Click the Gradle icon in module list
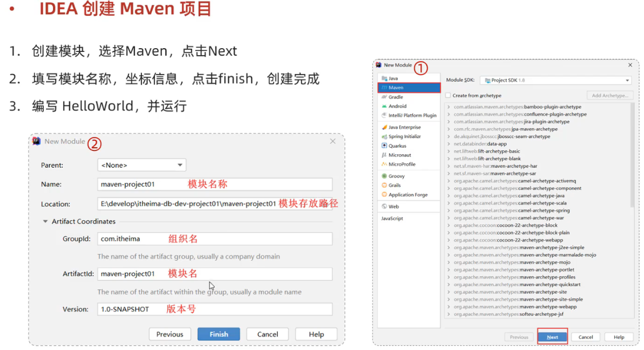The width and height of the screenshot is (644, 350). pyautogui.click(x=385, y=97)
